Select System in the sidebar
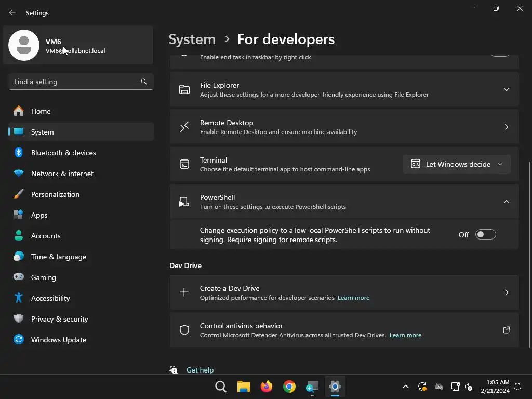The height and width of the screenshot is (399, 532). 81,131
